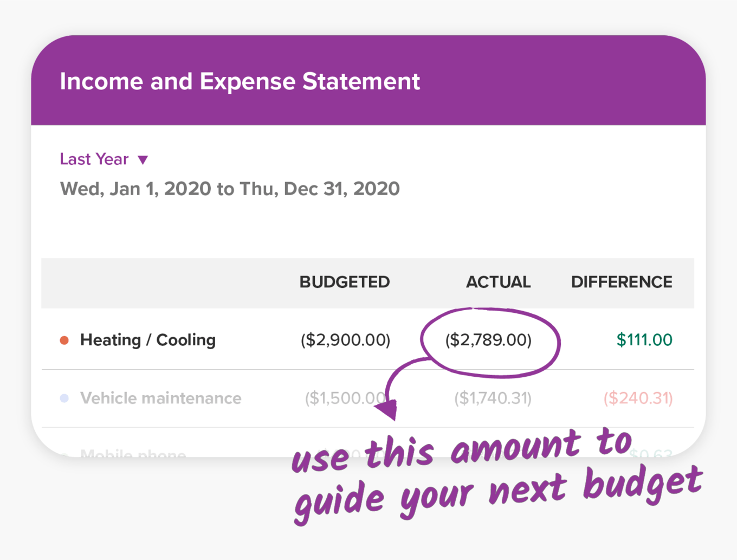Click the $111.00 difference value
This screenshot has height=560, width=737.
[x=644, y=340]
